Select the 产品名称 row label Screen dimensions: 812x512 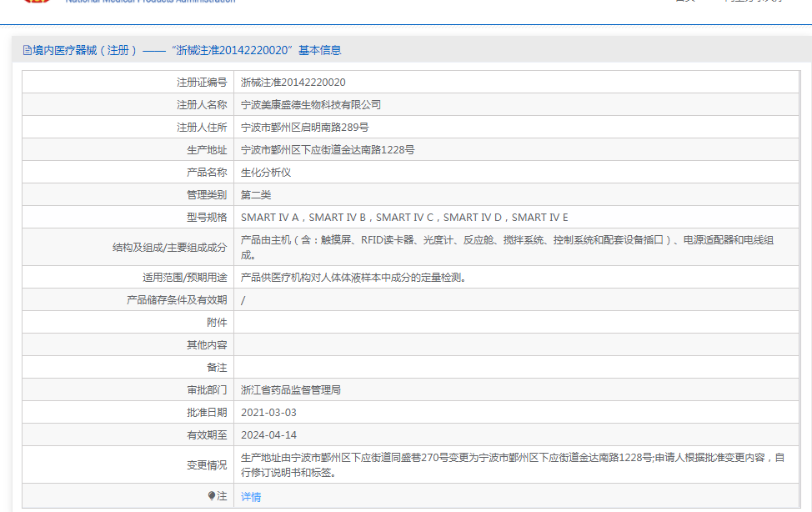coord(207,172)
